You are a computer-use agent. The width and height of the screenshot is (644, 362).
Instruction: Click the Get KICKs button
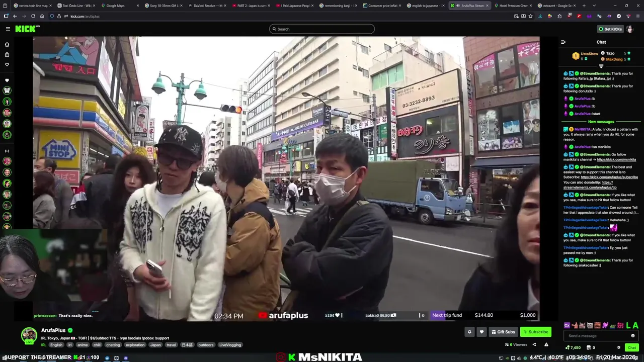(610, 29)
